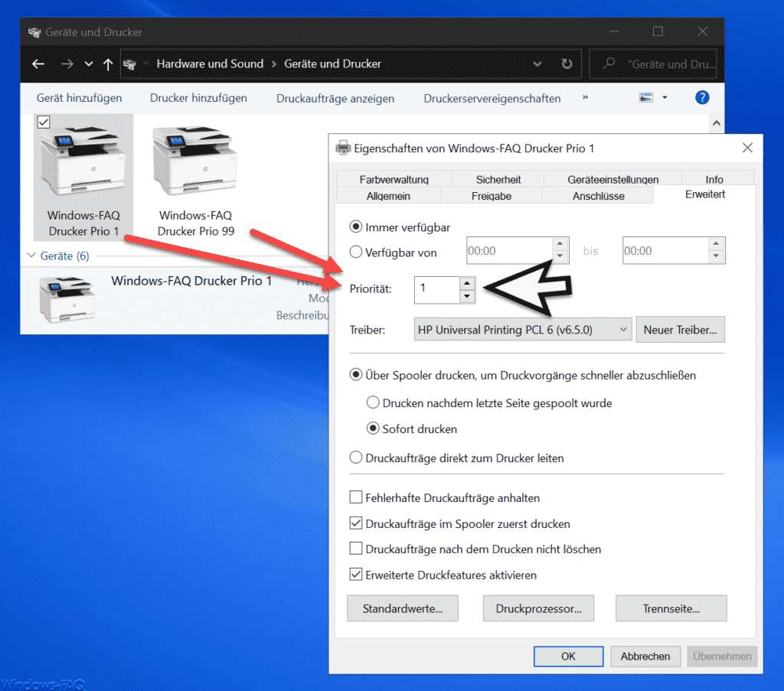Confirm with the OK button
Image resolution: width=784 pixels, height=691 pixels.
coord(568,656)
